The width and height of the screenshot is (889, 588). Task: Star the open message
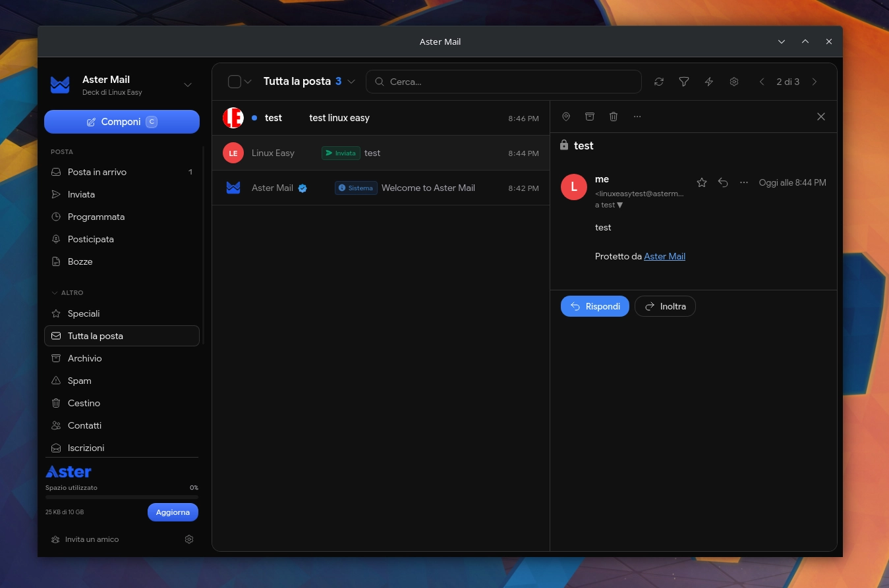[x=702, y=182]
